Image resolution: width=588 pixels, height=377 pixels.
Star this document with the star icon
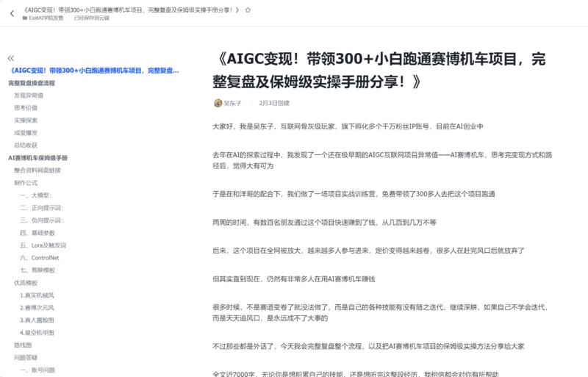[x=248, y=10]
